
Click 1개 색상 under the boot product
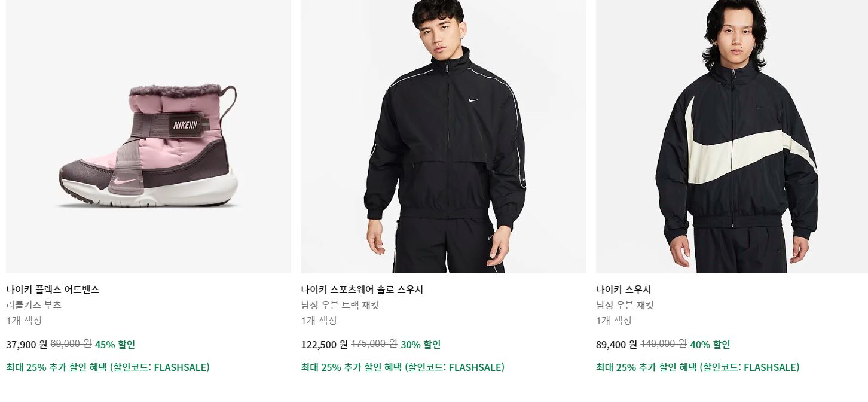pos(24,321)
